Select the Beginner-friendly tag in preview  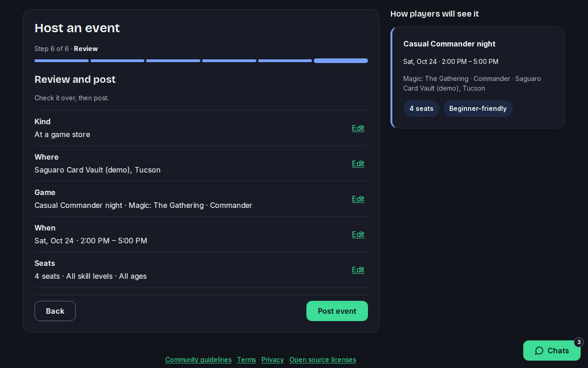click(x=478, y=109)
